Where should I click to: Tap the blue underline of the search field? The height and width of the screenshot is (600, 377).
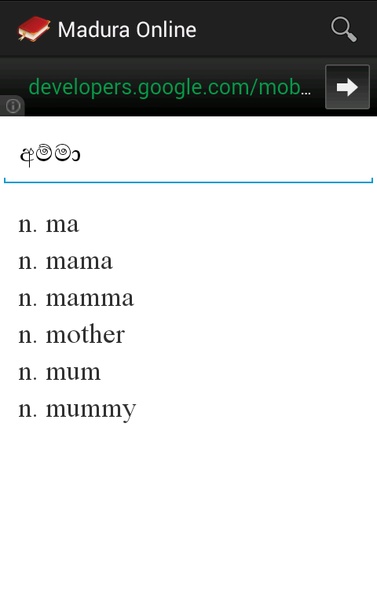[x=188, y=181]
